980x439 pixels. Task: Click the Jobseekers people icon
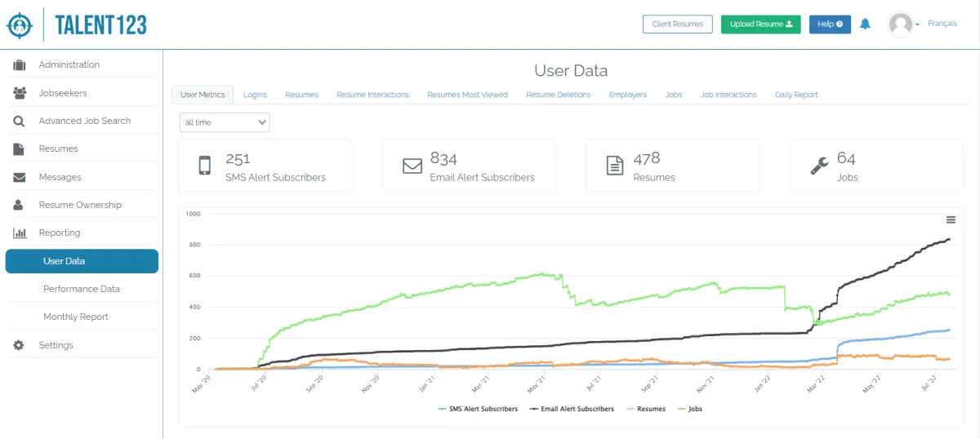pos(20,93)
